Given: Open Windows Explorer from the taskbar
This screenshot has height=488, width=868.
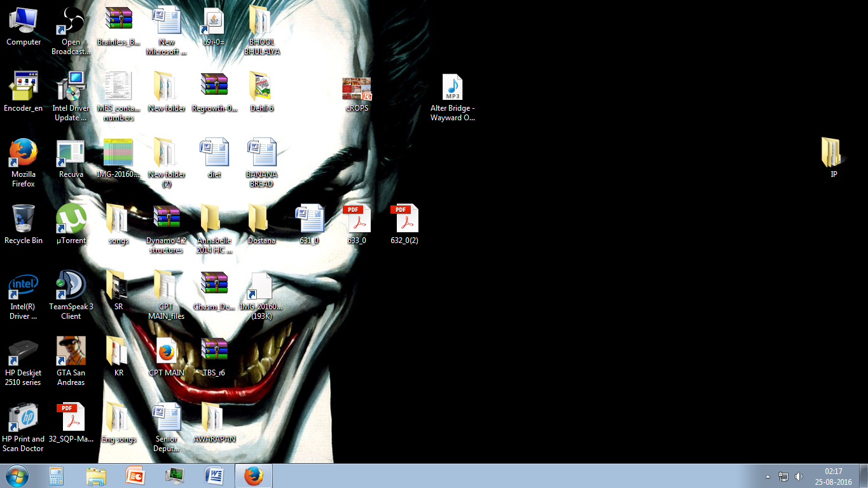Looking at the screenshot, I should pyautogui.click(x=96, y=476).
